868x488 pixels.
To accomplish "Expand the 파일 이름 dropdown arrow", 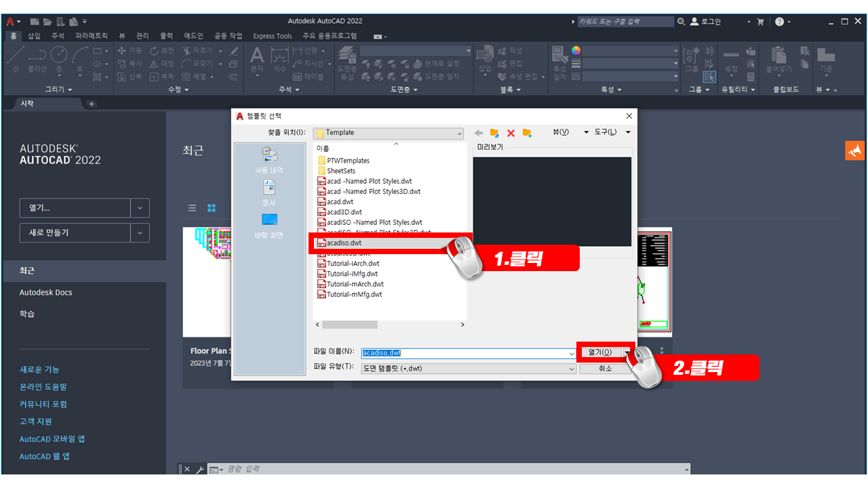I will pos(572,353).
